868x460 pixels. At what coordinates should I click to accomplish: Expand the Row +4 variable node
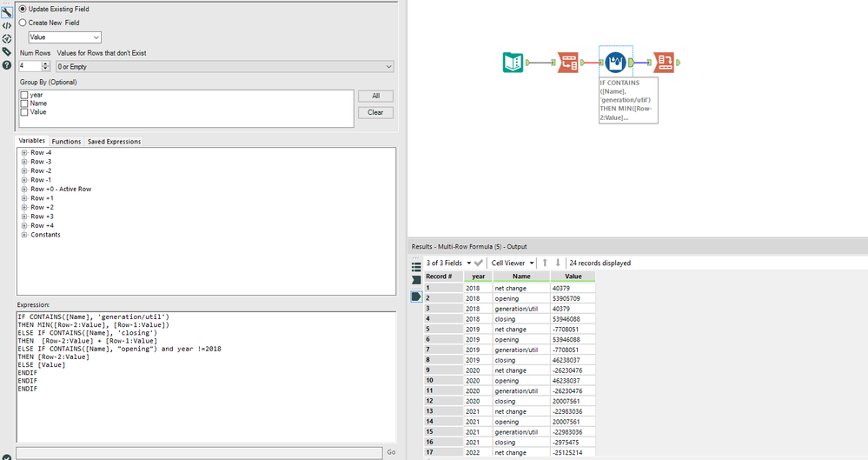(24, 225)
